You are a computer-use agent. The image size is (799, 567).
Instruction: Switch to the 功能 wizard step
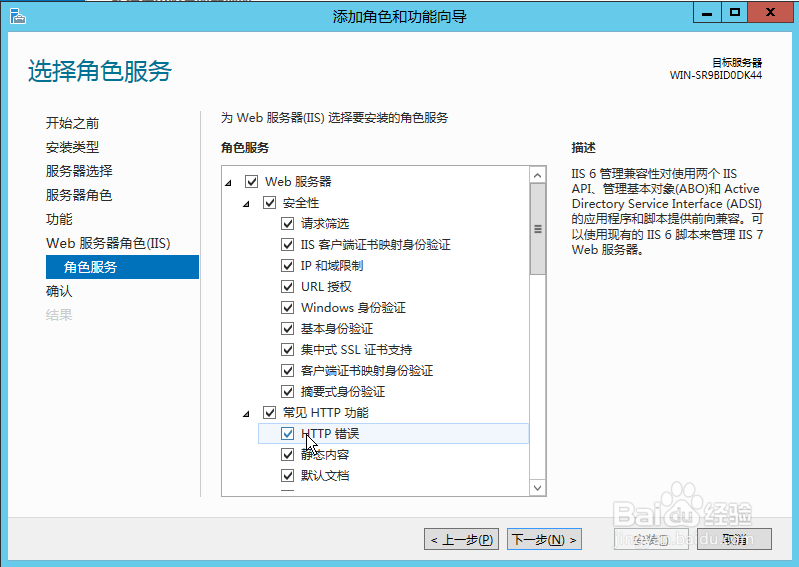point(59,219)
